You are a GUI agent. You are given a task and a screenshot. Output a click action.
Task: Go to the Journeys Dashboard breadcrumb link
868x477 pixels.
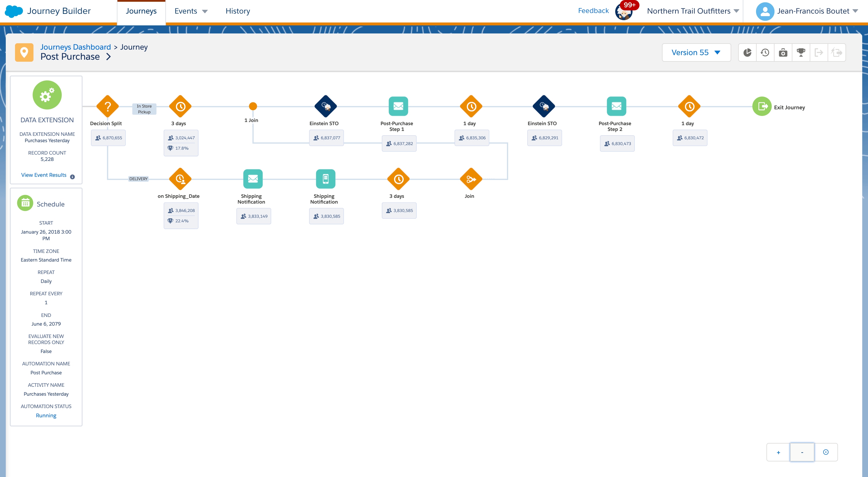[x=76, y=47]
